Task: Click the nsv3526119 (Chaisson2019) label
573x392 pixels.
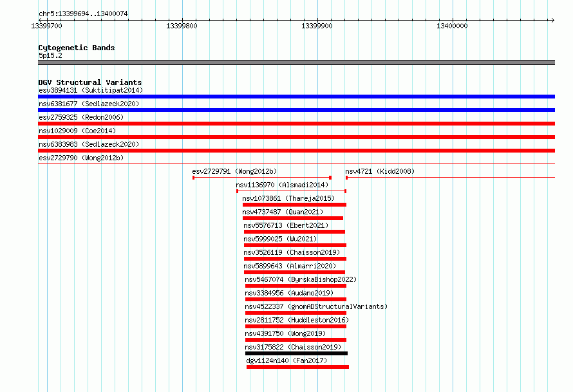Action: click(x=292, y=252)
